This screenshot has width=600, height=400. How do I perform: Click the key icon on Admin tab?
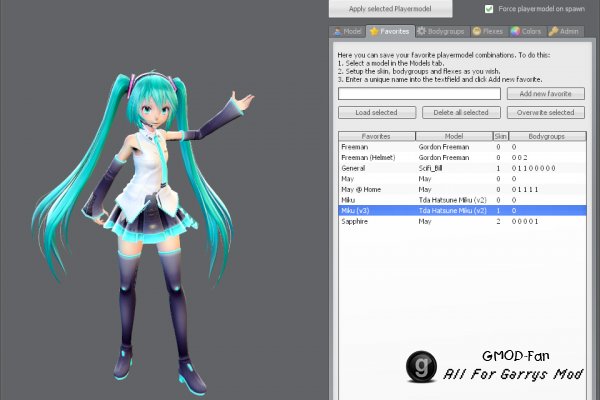tap(553, 31)
